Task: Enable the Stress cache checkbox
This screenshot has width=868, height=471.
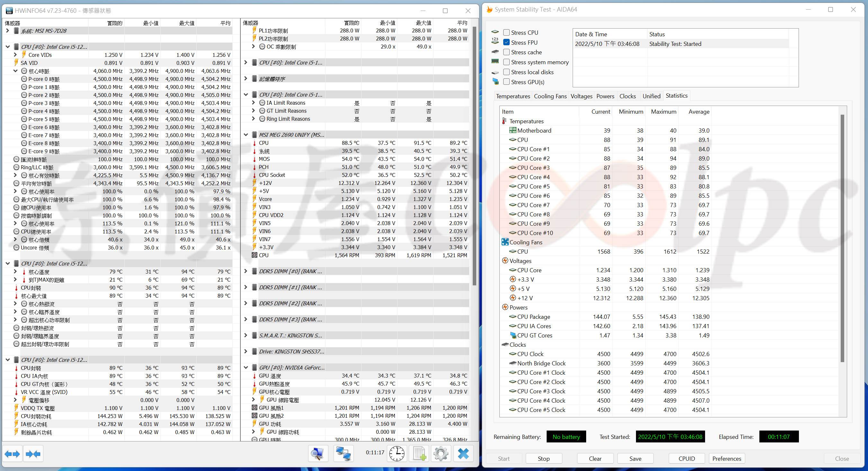Action: (506, 52)
